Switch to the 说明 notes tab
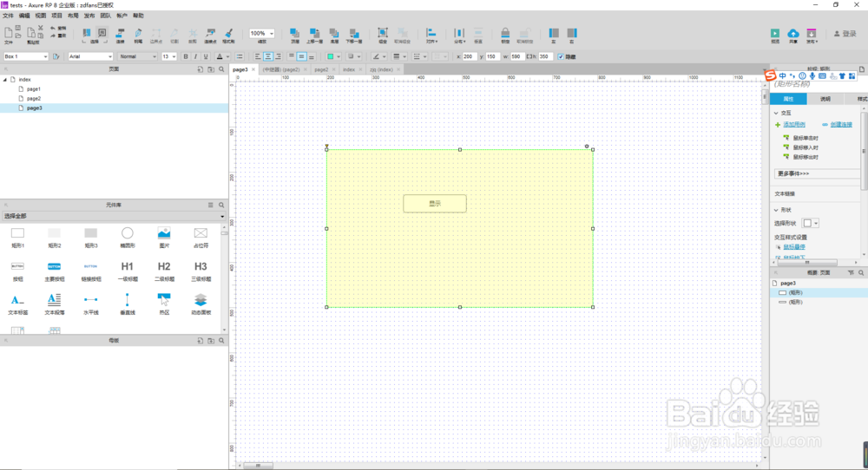 pos(825,99)
